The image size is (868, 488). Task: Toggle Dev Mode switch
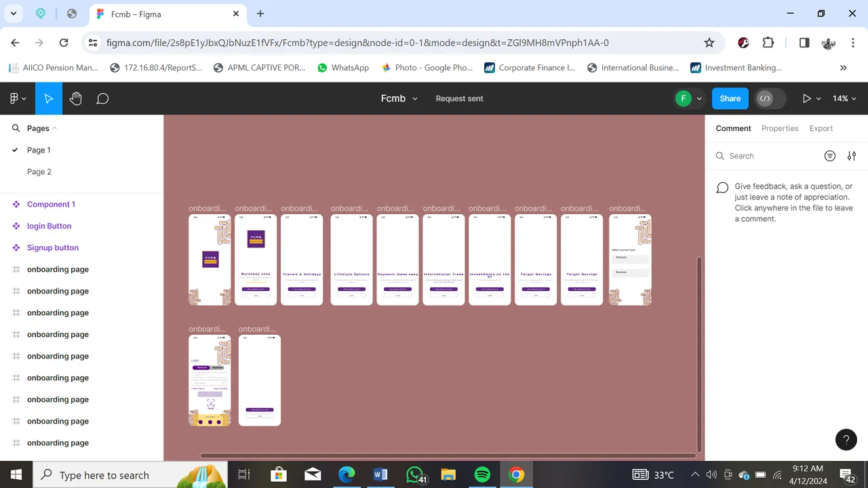(770, 98)
